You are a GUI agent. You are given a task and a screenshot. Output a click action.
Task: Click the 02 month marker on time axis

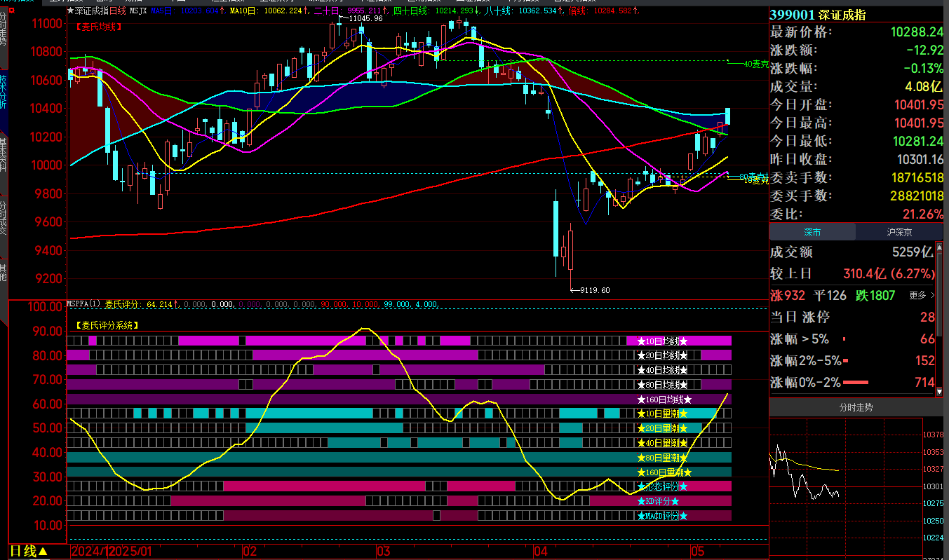(x=250, y=551)
